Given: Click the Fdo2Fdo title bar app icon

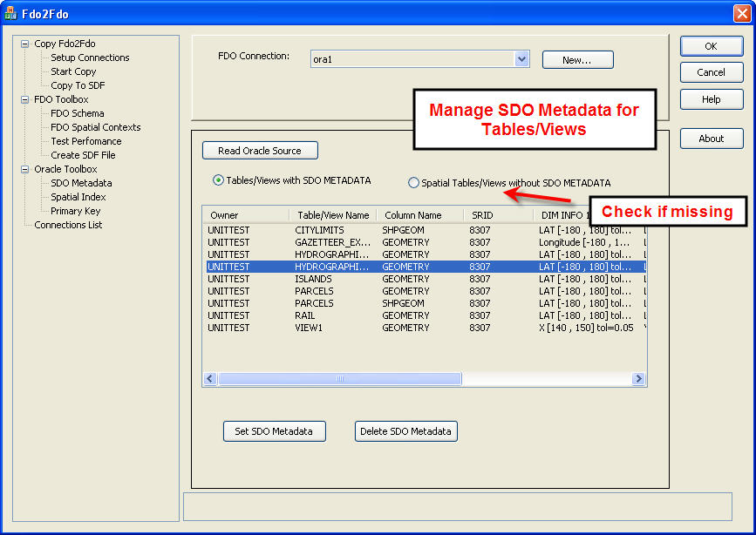Looking at the screenshot, I should click(10, 13).
